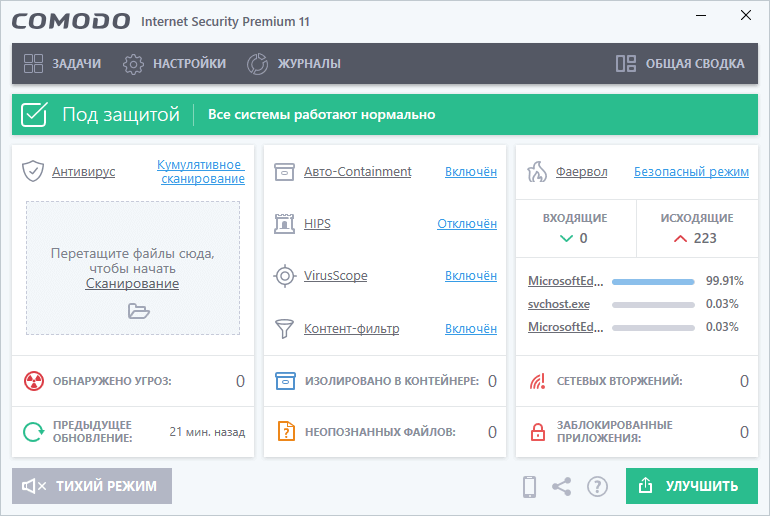Viewport: 770px width, 516px height.
Task: Open the folder icon in scan drop zone
Action: 138,311
